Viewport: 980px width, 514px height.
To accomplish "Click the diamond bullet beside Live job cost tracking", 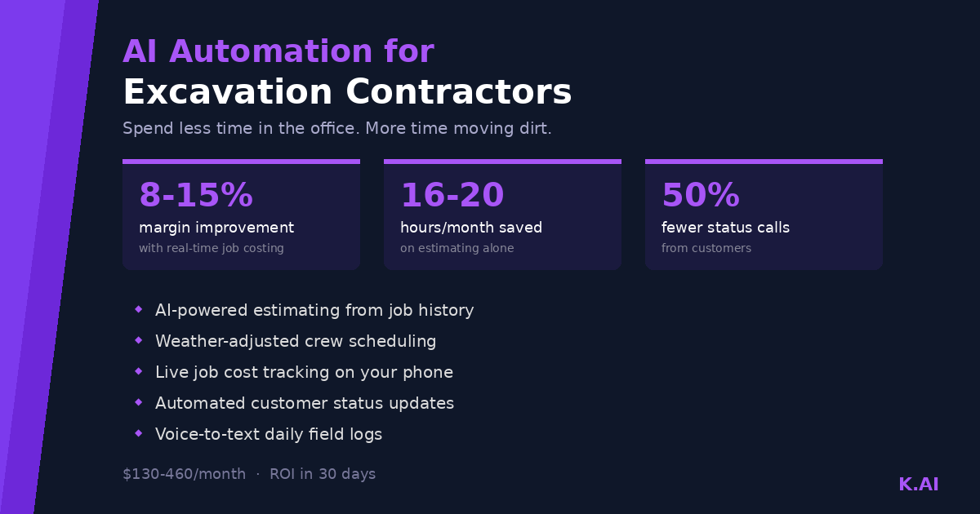I will 139,371.
